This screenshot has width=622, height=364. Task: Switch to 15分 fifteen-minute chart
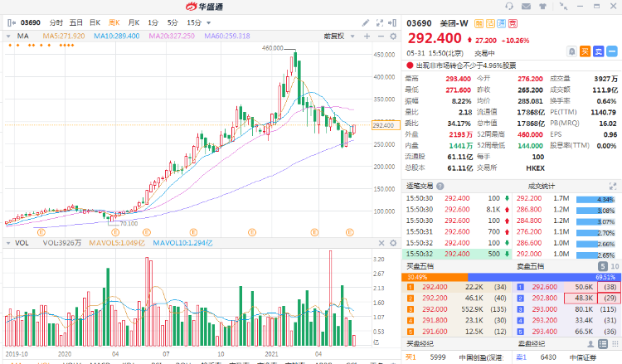click(x=194, y=22)
